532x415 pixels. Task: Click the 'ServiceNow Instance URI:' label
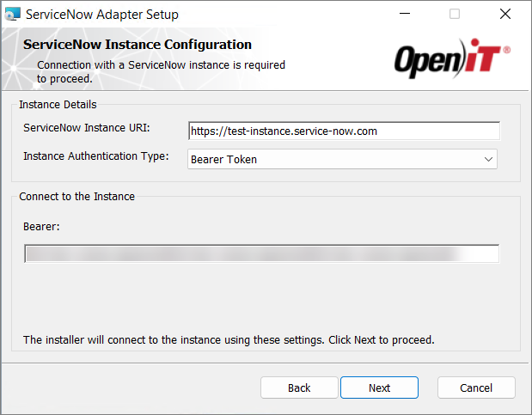(87, 128)
